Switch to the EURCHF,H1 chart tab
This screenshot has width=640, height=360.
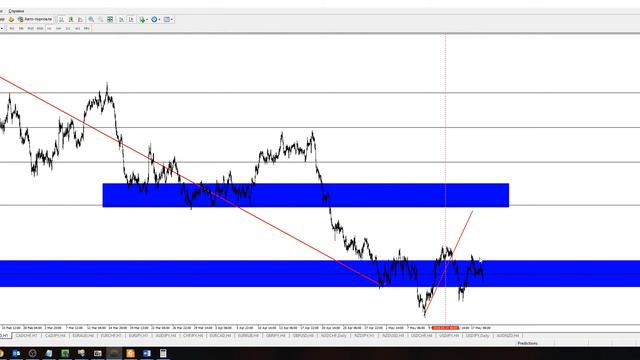[111, 336]
